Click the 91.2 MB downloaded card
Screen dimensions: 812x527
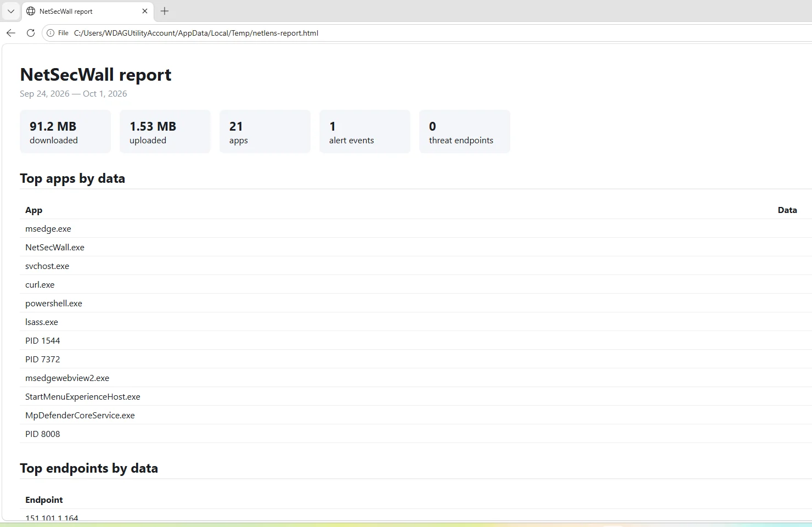coord(65,132)
